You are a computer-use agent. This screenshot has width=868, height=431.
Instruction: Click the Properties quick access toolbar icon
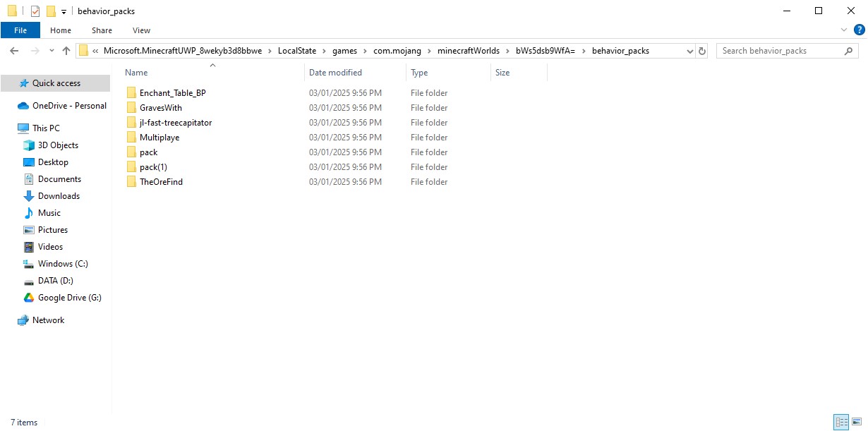(x=35, y=11)
